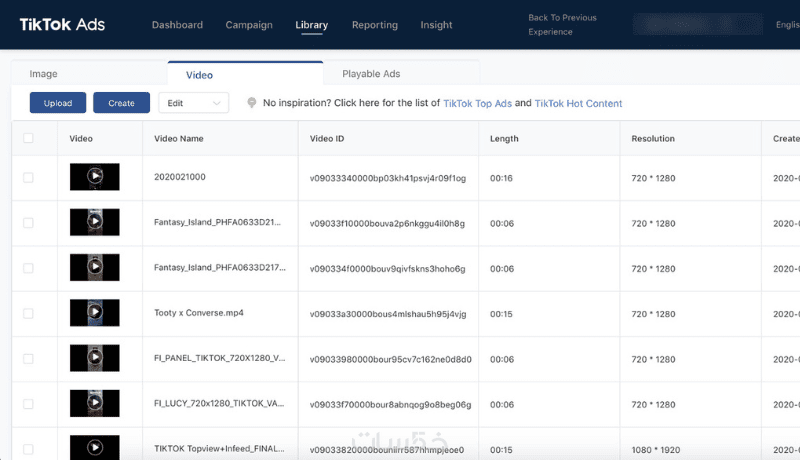Open the Insight menu
Viewport: 800px width, 460px height.
(x=436, y=25)
